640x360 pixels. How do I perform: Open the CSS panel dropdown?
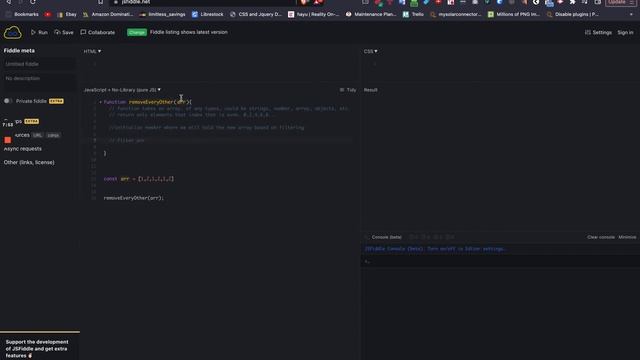coord(371,51)
